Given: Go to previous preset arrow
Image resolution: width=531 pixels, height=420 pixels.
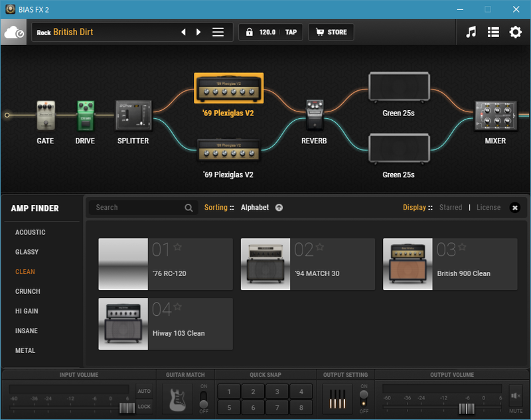Looking at the screenshot, I should click(x=183, y=32).
